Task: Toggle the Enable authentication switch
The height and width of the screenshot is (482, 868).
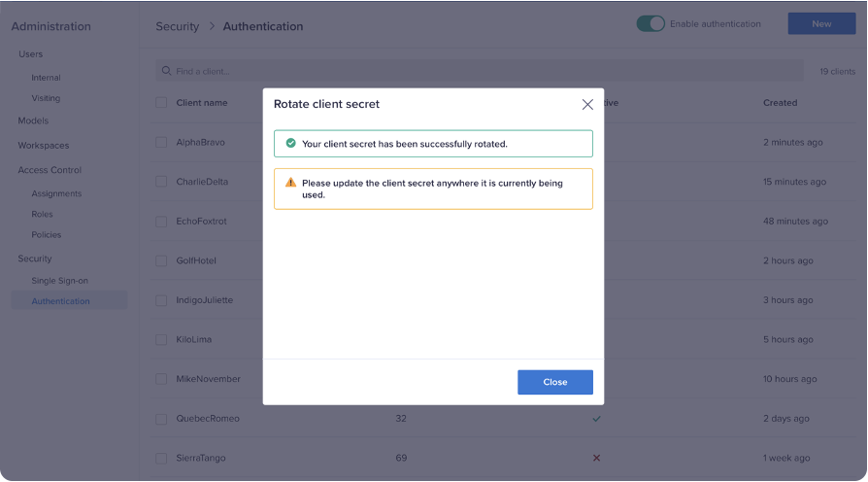Action: pos(651,24)
